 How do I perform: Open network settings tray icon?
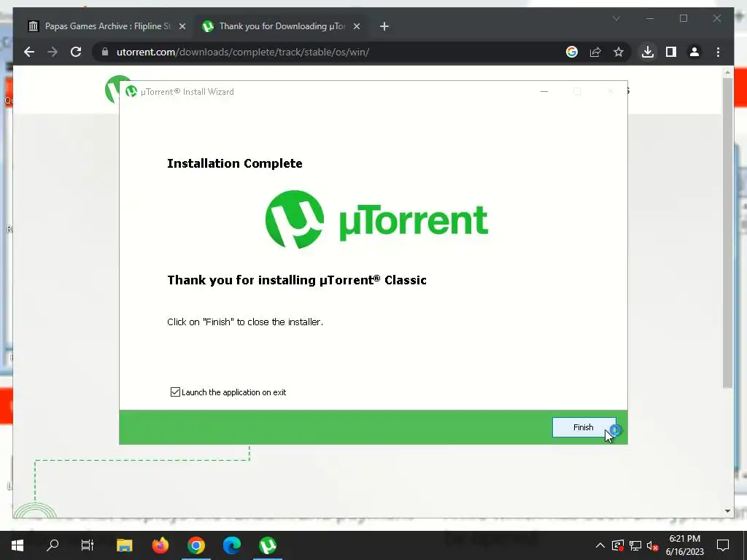pos(635,545)
